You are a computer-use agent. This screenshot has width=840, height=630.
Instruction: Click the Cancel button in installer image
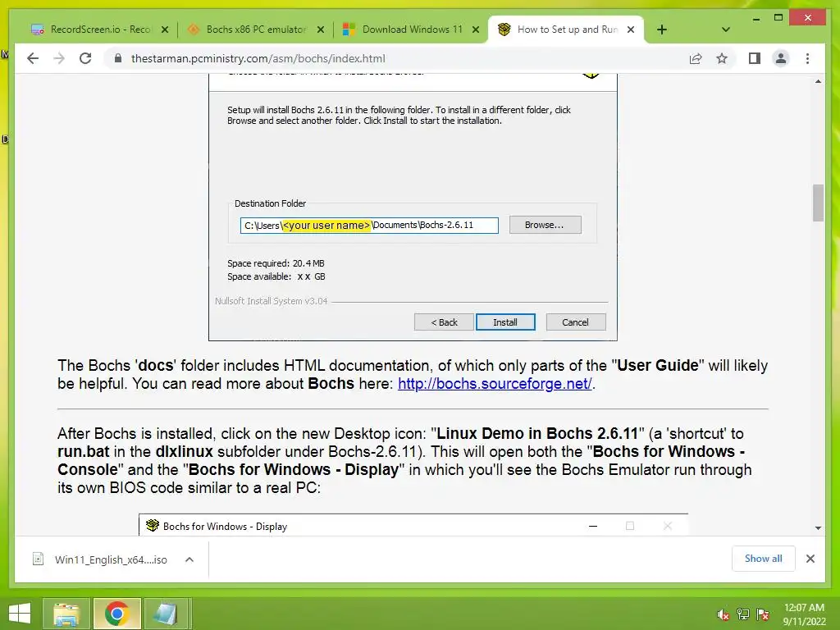coord(575,322)
